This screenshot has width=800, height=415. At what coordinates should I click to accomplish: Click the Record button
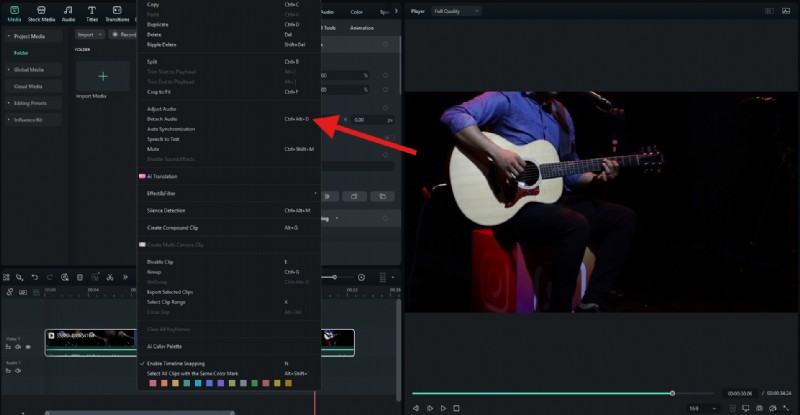point(123,34)
